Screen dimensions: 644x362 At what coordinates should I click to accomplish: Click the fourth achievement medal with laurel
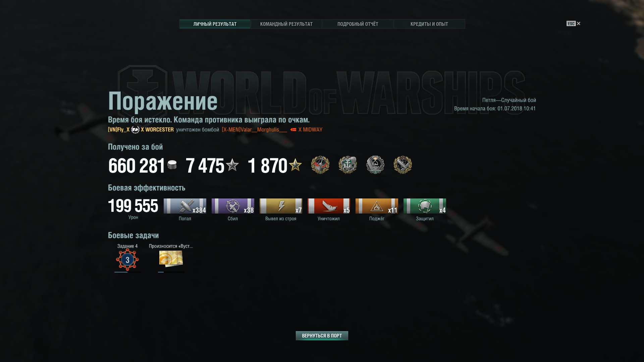[403, 165]
